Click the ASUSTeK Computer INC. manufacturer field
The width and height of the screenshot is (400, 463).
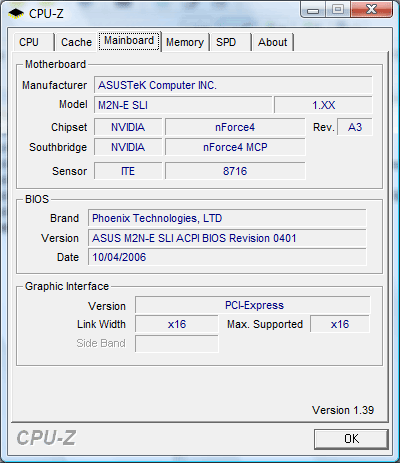(233, 85)
